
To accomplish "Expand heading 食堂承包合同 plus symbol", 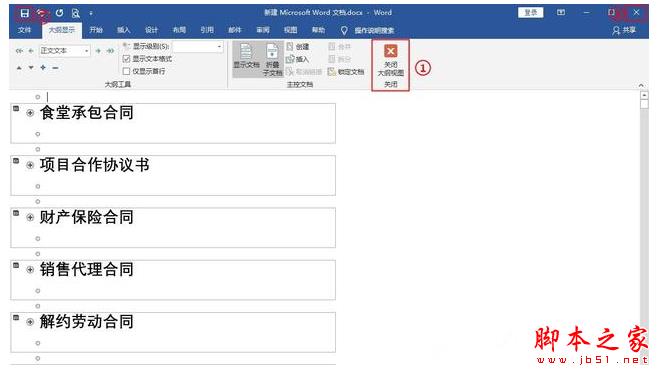I will (x=30, y=112).
